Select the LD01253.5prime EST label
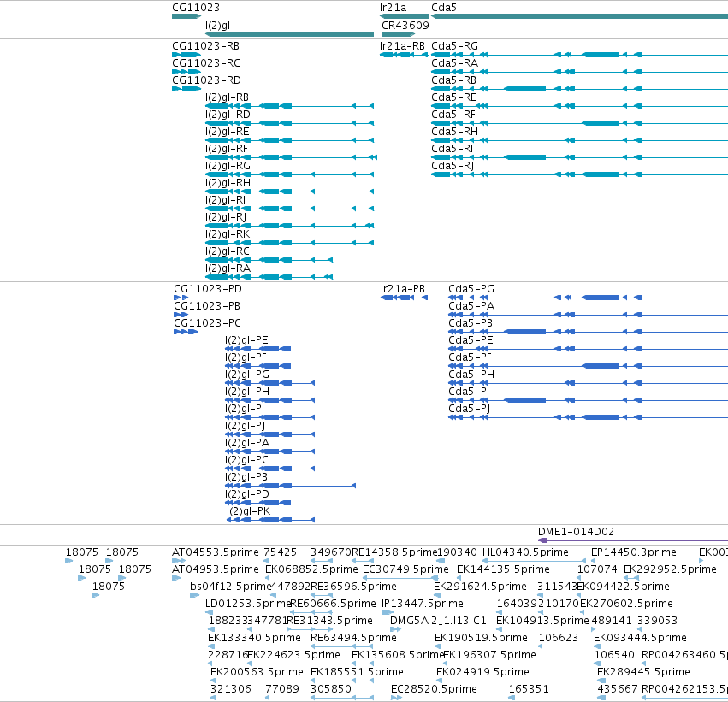 coord(248,604)
